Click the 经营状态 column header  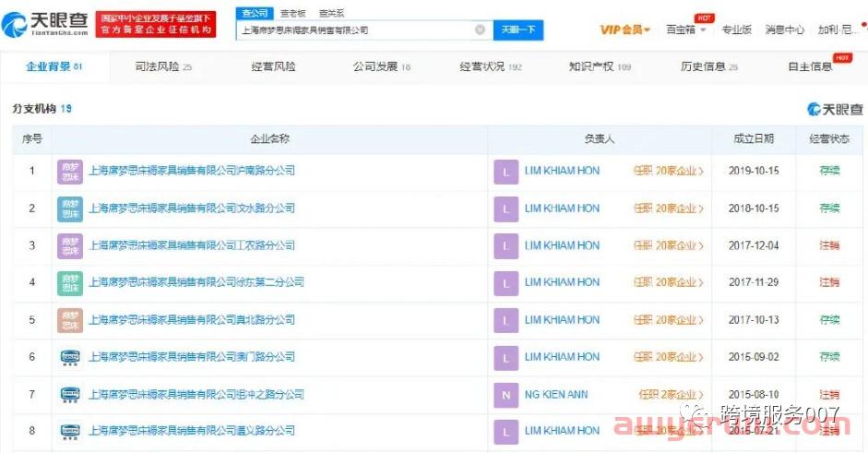tap(829, 139)
